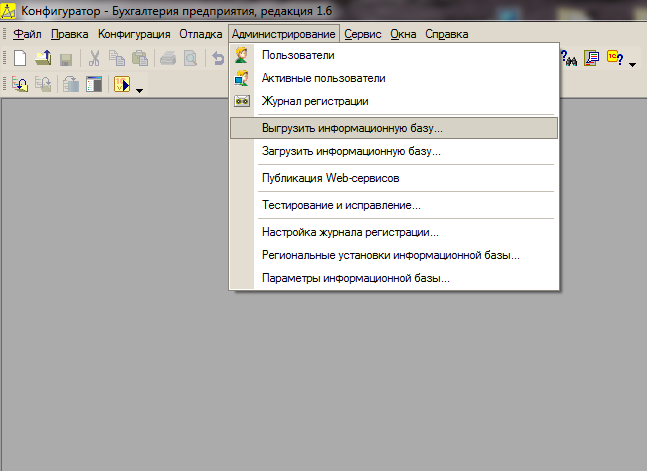Select Публикация Web-сервисов
The width and height of the screenshot is (647, 471).
[x=394, y=178]
